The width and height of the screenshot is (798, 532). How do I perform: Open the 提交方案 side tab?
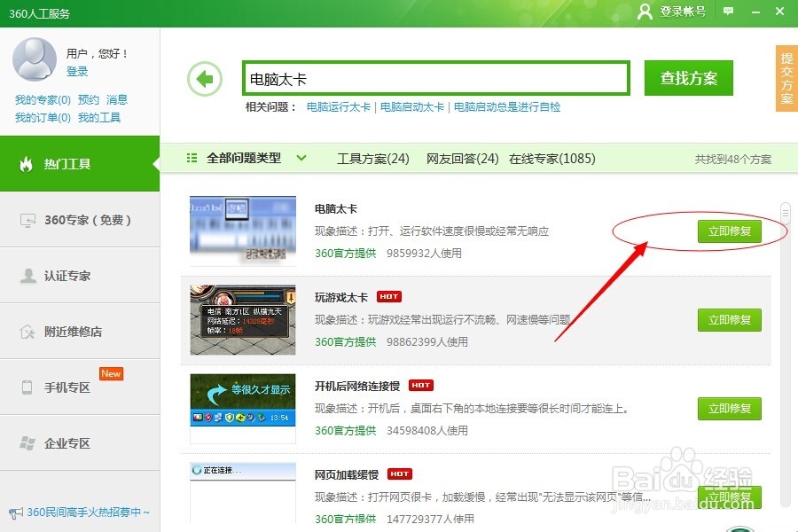pyautogui.click(x=786, y=78)
